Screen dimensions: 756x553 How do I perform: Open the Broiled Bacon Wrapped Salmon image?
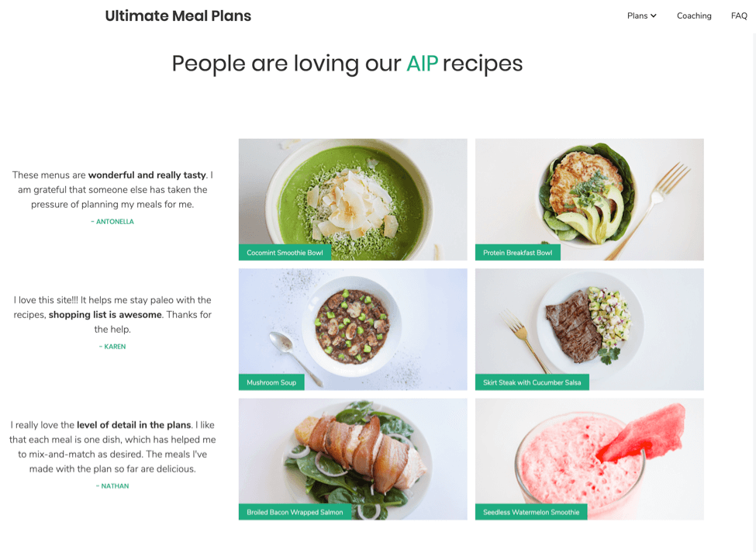click(353, 459)
